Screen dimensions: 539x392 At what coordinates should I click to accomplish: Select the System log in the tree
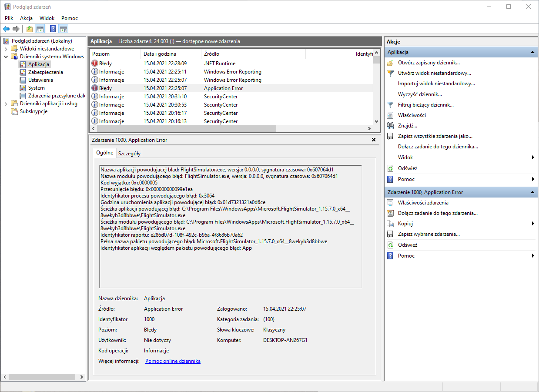[37, 88]
